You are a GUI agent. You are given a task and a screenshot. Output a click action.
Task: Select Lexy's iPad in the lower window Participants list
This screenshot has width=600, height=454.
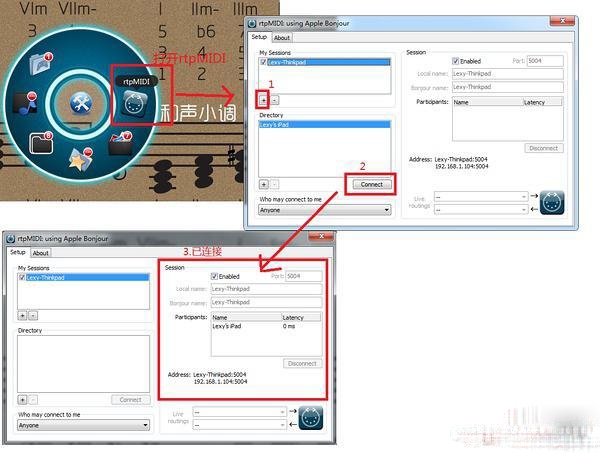(227, 326)
